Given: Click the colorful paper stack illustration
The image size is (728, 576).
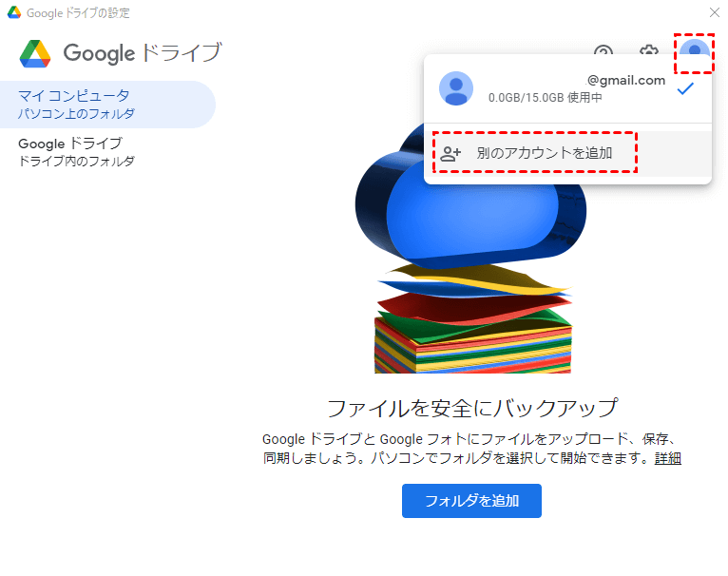Looking at the screenshot, I should (x=473, y=319).
